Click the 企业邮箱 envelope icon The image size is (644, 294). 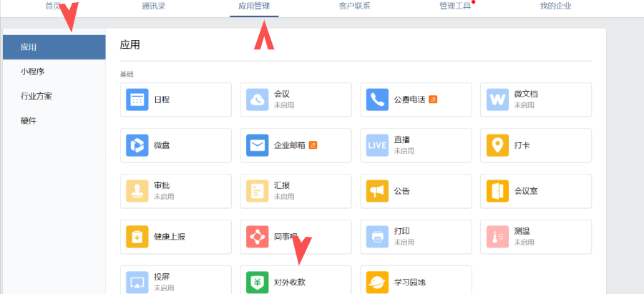(258, 145)
